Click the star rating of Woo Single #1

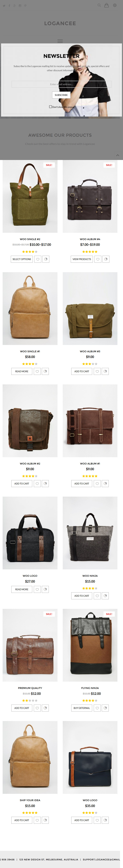coord(30,364)
